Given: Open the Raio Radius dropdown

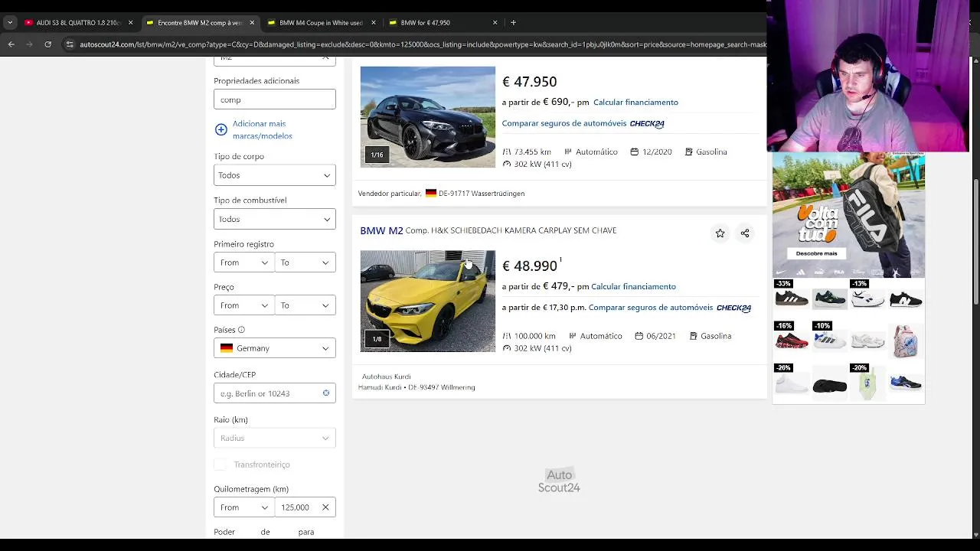Looking at the screenshot, I should [275, 438].
